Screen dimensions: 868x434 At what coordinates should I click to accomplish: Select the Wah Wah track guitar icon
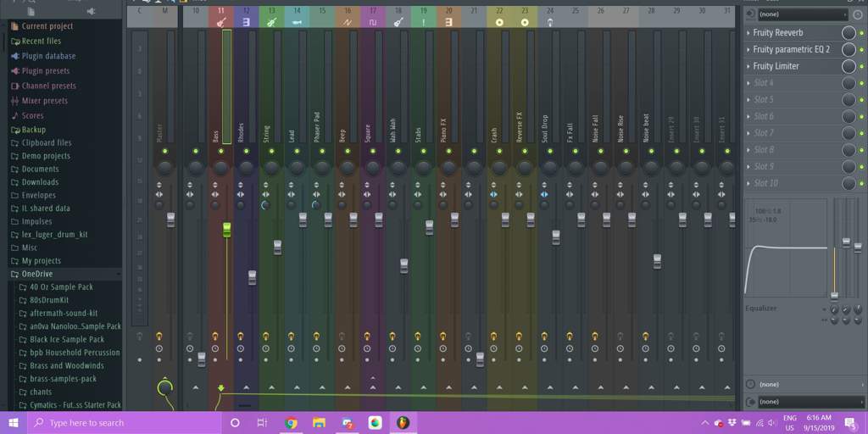click(x=398, y=22)
